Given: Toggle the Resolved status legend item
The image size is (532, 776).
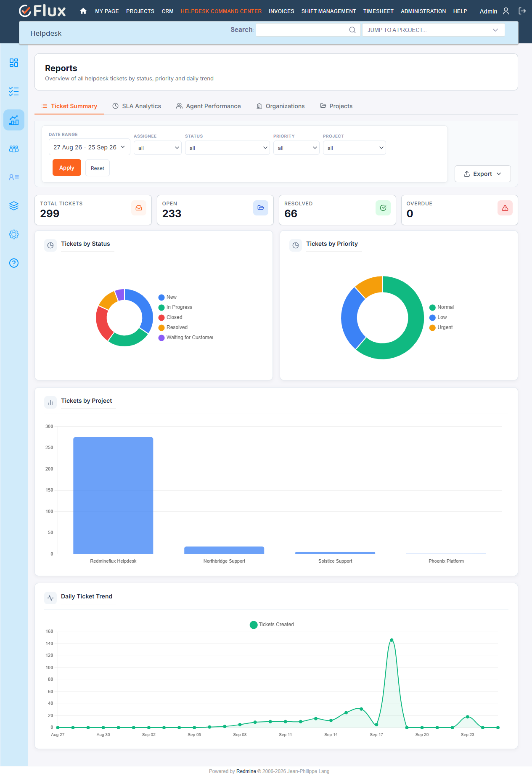Looking at the screenshot, I should (x=173, y=327).
